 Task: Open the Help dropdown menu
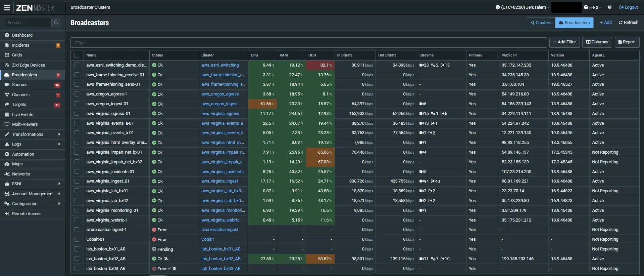[x=592, y=7]
